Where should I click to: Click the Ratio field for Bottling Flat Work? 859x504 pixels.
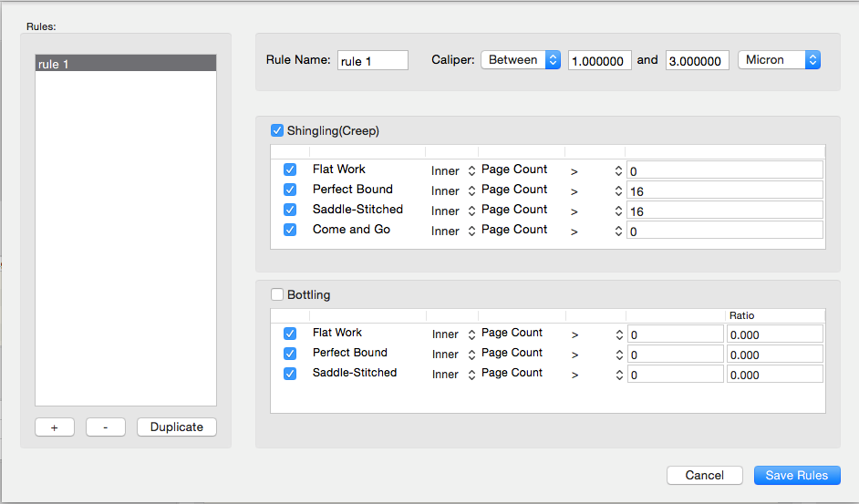(774, 334)
